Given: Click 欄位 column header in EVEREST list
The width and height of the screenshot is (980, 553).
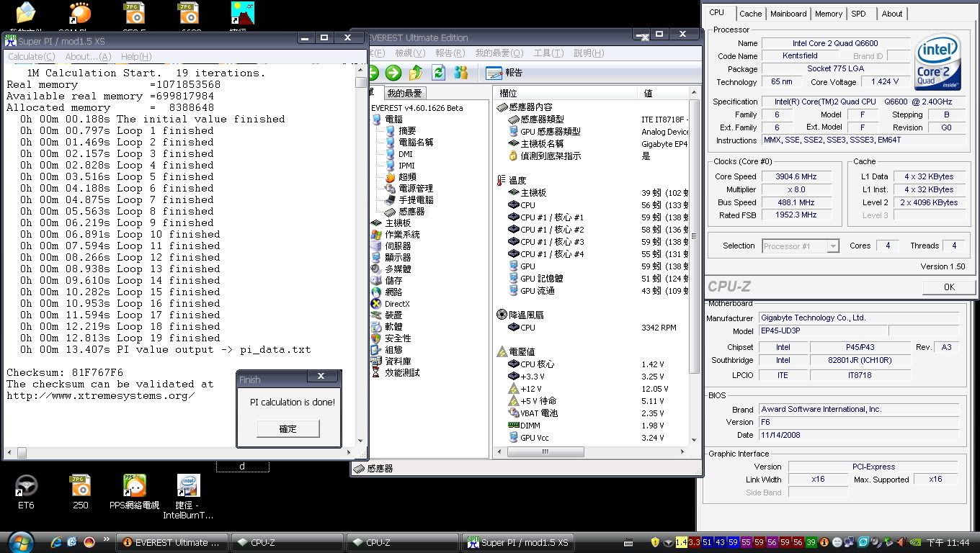Looking at the screenshot, I should tap(566, 94).
